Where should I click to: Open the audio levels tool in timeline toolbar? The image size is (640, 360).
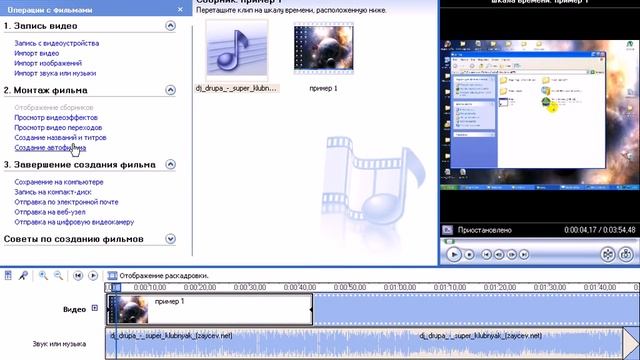8,276
